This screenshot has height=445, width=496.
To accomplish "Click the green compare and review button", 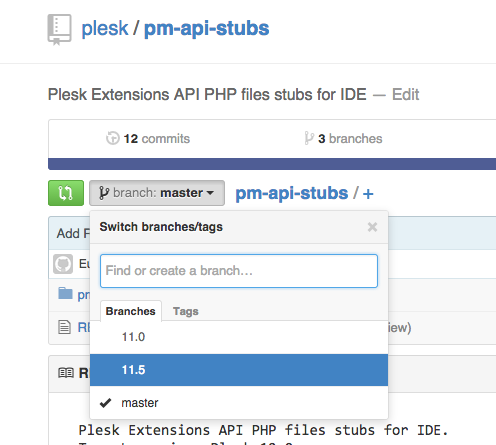I will click(x=66, y=193).
